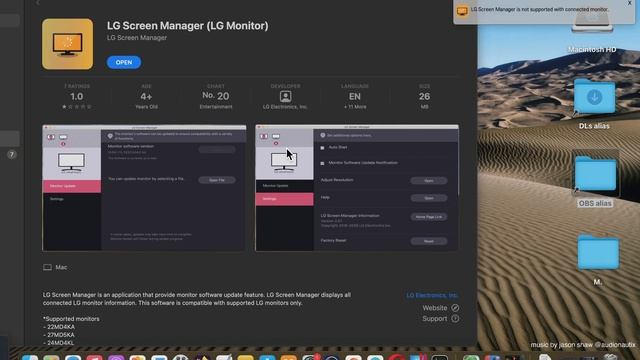Dismiss the LG Screen Manager notification
This screenshot has height=360, width=640.
point(629,3)
